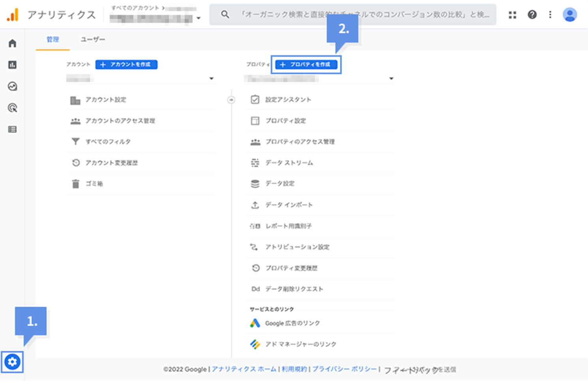Click the データ ストリーム icon

255,162
